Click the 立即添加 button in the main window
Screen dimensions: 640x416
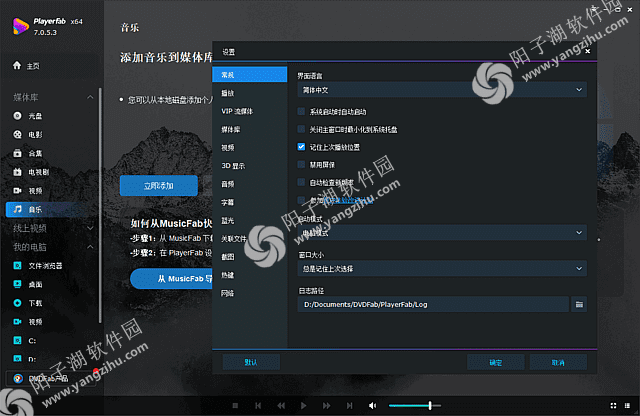[x=159, y=186]
